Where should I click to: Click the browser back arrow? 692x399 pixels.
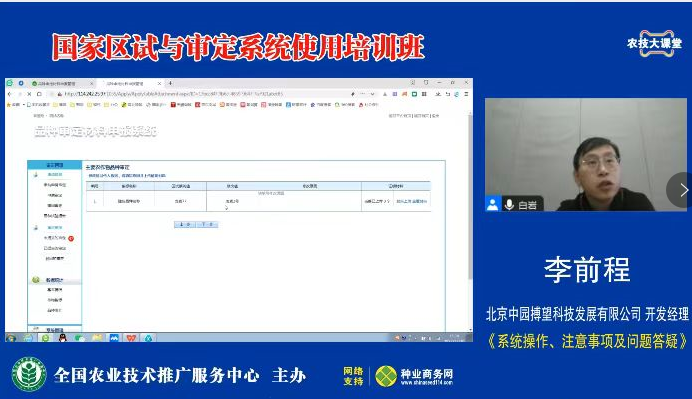point(10,94)
